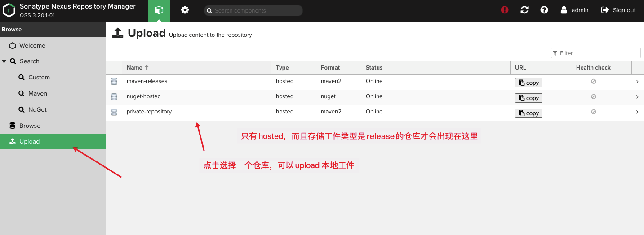Click nuget-hosted health check icon
The width and height of the screenshot is (644, 235).
click(594, 96)
